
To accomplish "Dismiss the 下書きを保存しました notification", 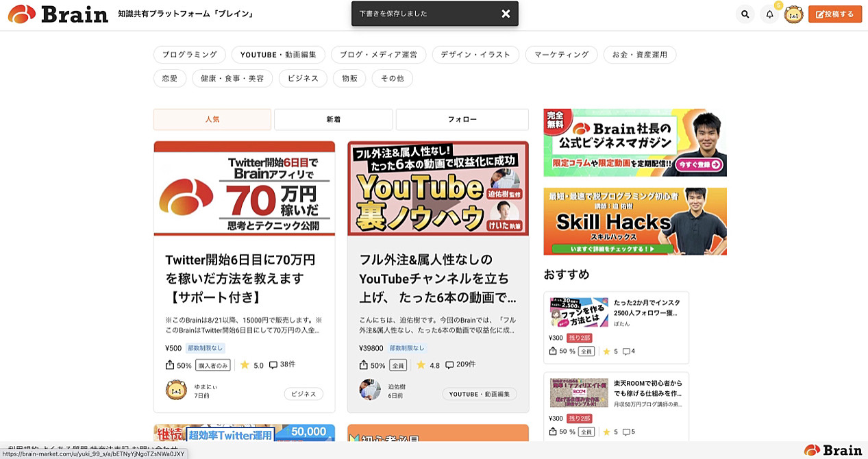I will click(506, 14).
